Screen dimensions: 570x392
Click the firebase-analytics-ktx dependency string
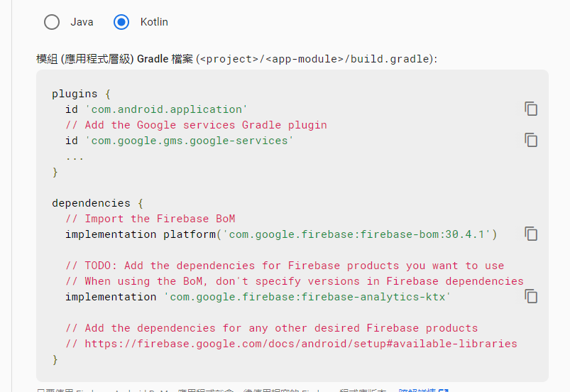click(307, 297)
